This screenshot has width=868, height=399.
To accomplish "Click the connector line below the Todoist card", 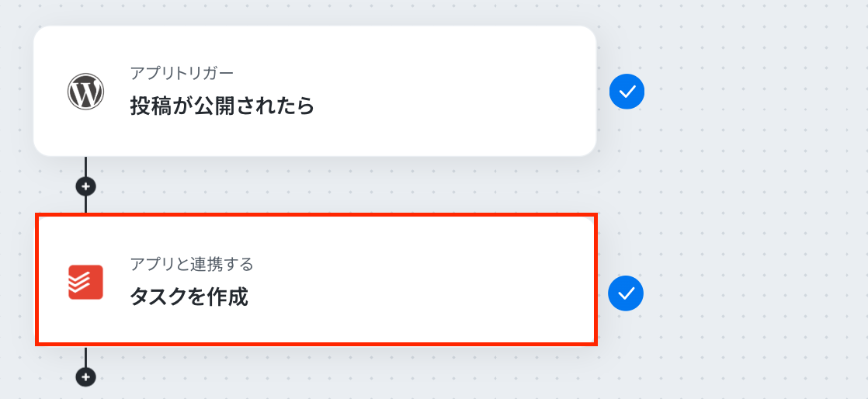I will [85, 356].
